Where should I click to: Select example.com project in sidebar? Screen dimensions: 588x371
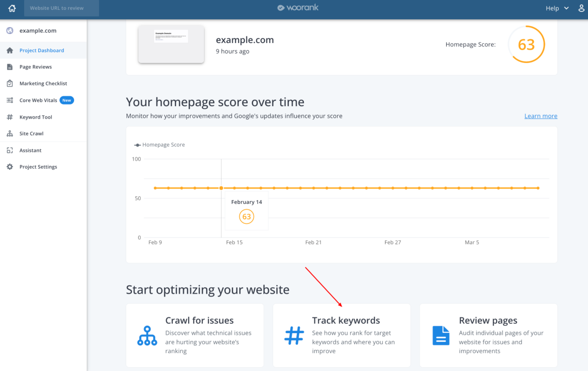click(43, 31)
